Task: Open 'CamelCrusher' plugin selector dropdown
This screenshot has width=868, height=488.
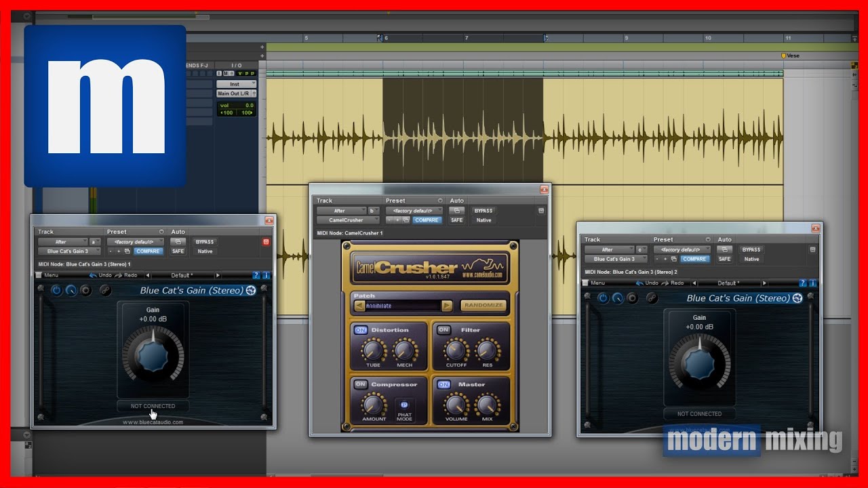Action: (x=348, y=220)
